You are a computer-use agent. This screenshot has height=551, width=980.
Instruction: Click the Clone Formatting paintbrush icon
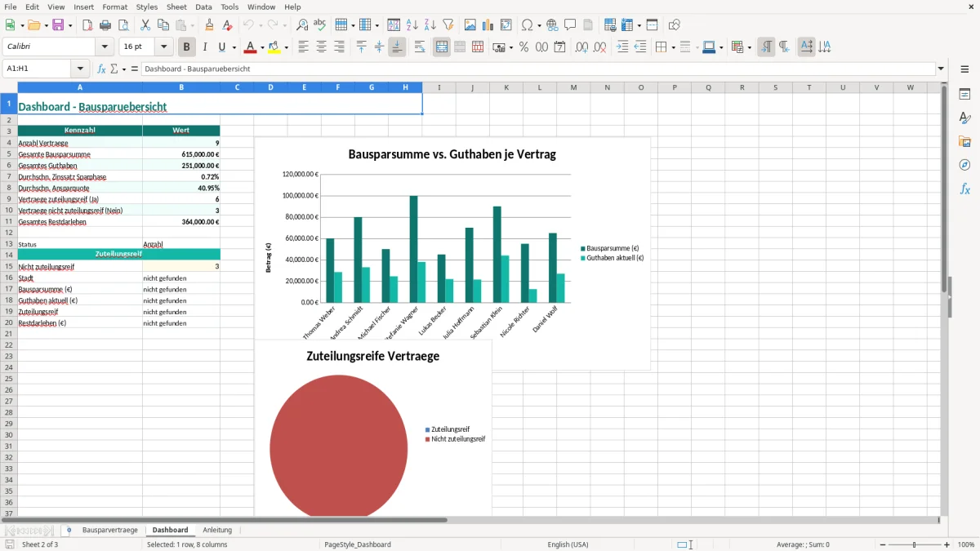(x=210, y=25)
